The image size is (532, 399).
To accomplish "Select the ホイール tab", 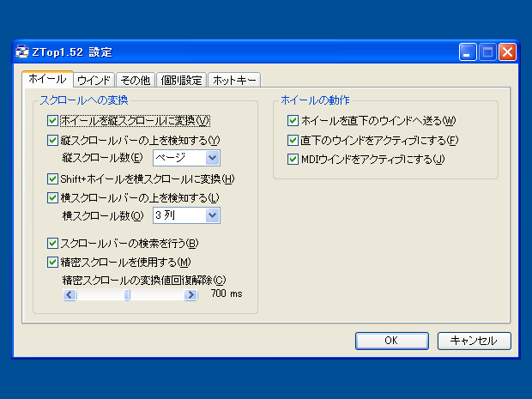I will click(47, 79).
